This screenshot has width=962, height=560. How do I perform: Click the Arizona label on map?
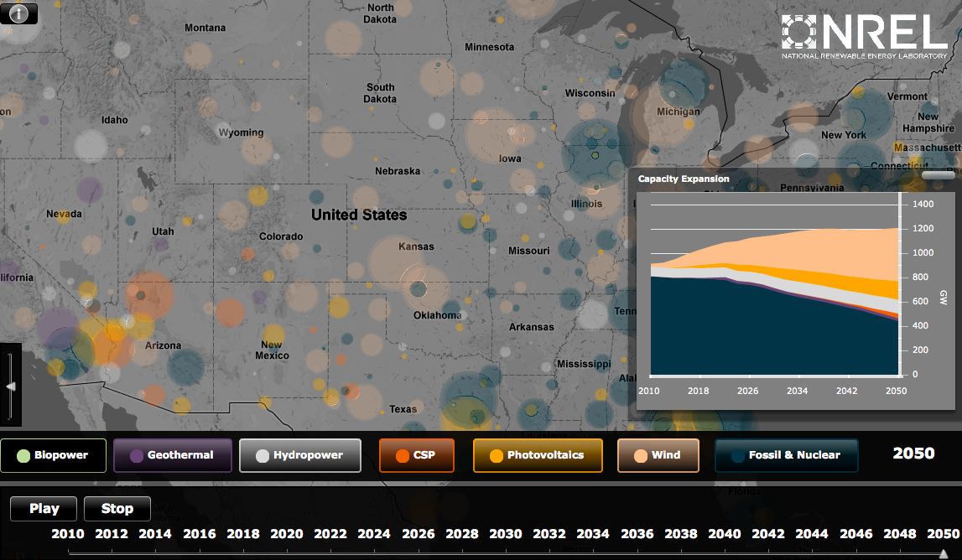(x=163, y=345)
